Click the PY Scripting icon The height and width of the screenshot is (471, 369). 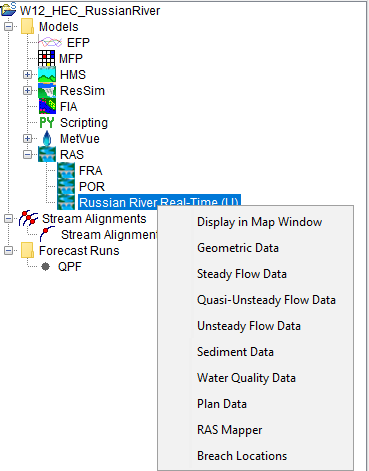tap(47, 123)
